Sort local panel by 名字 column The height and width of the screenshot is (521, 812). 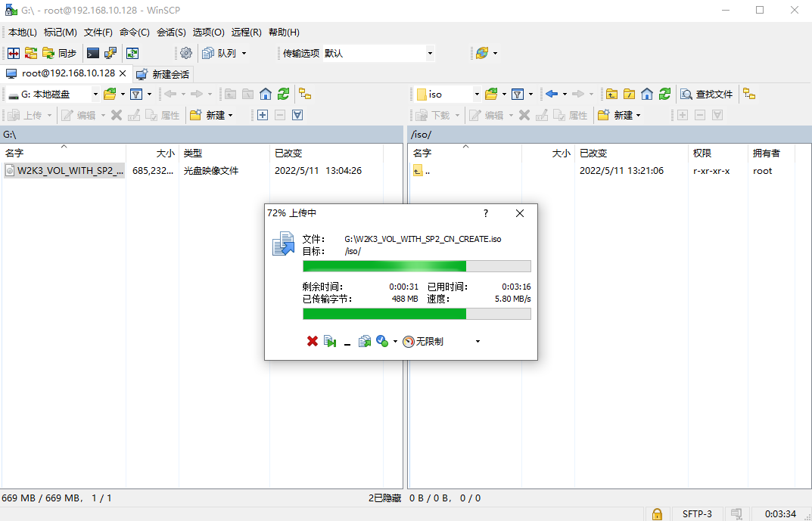tap(63, 154)
